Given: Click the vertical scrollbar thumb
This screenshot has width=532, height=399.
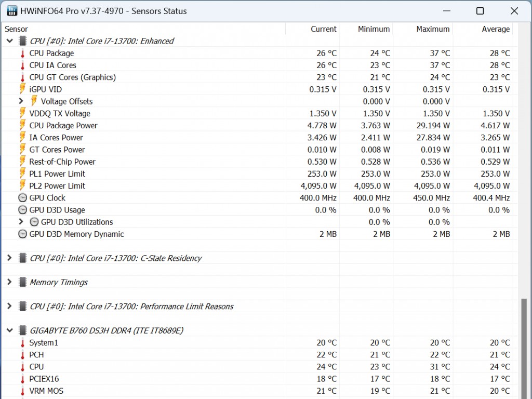Looking at the screenshot, I should point(524,349).
